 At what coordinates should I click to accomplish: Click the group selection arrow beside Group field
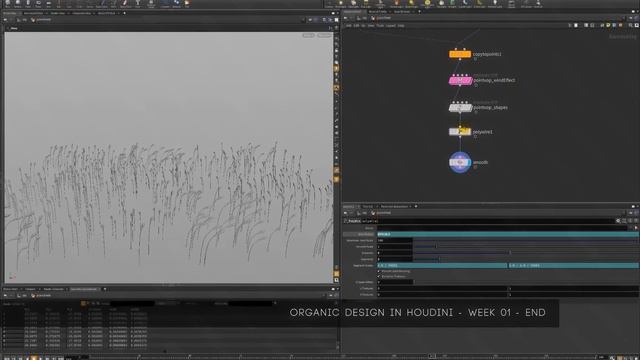click(636, 228)
